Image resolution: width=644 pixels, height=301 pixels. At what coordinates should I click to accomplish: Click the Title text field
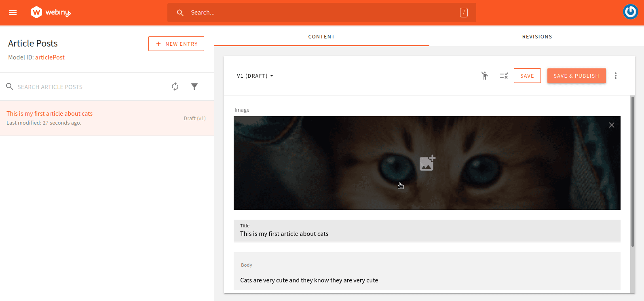(427, 234)
